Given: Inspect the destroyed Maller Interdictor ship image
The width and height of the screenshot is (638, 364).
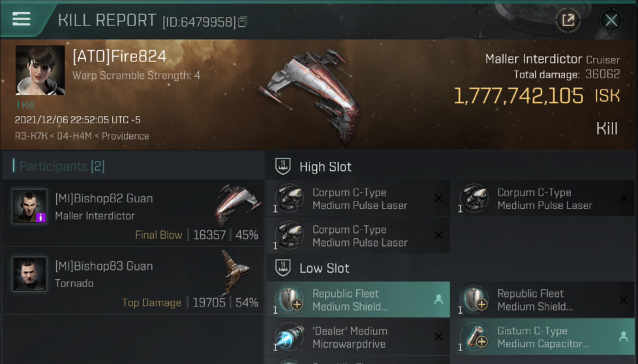Looking at the screenshot, I should coord(309,95).
